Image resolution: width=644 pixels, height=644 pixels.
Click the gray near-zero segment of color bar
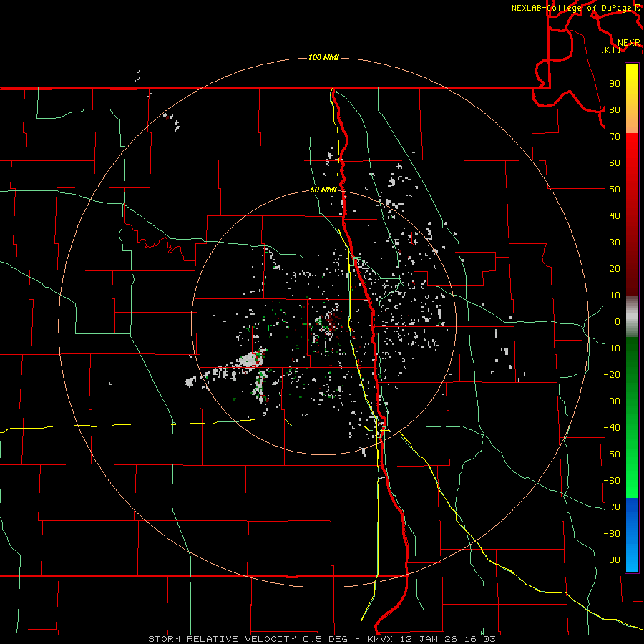[x=632, y=317]
